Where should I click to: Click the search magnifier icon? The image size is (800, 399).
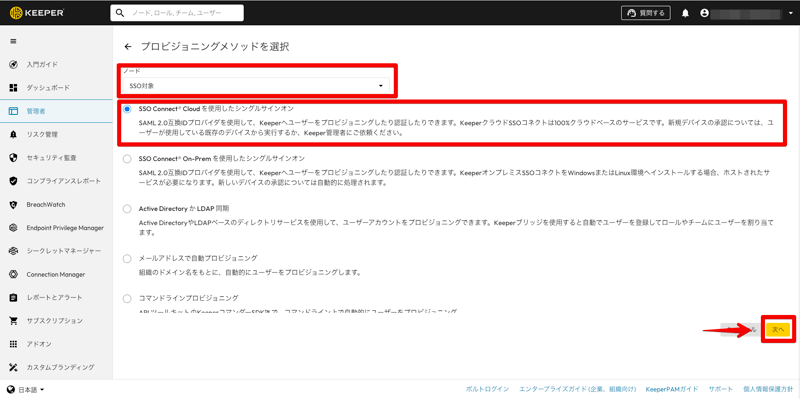[120, 13]
